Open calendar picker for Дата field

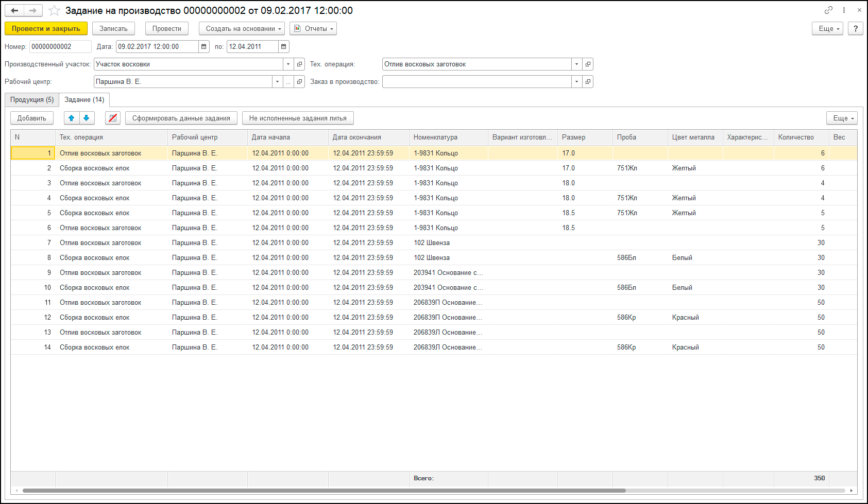(204, 47)
